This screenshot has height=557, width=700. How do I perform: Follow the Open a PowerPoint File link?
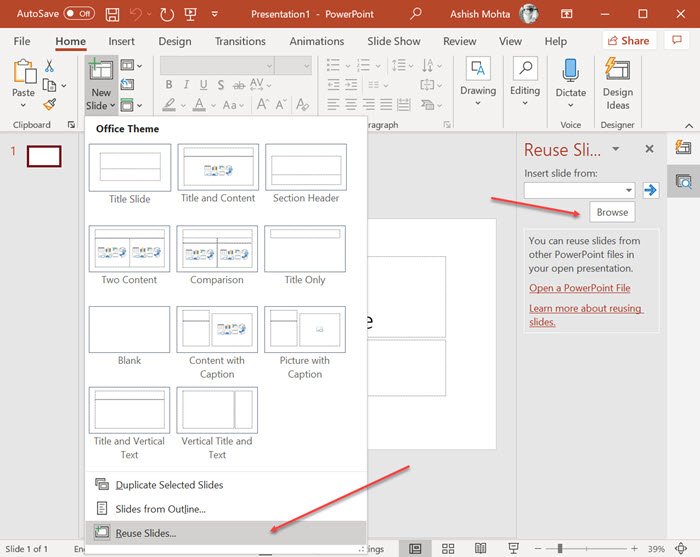coord(579,288)
